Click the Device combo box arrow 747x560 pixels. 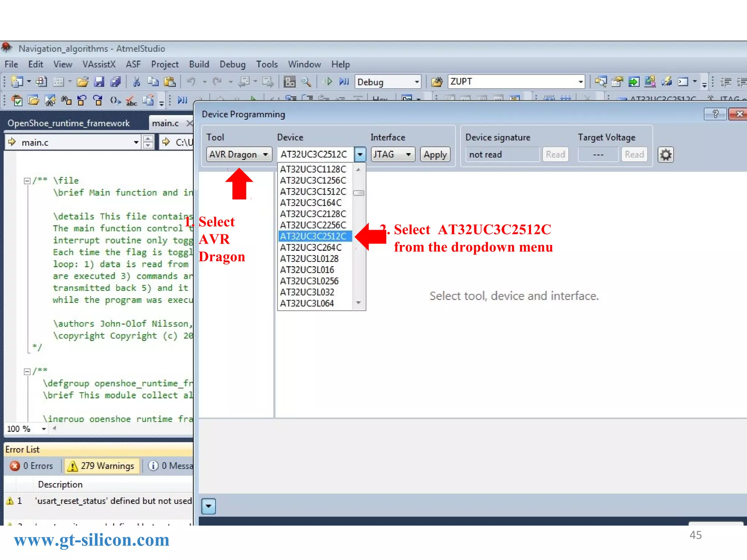[x=360, y=155]
